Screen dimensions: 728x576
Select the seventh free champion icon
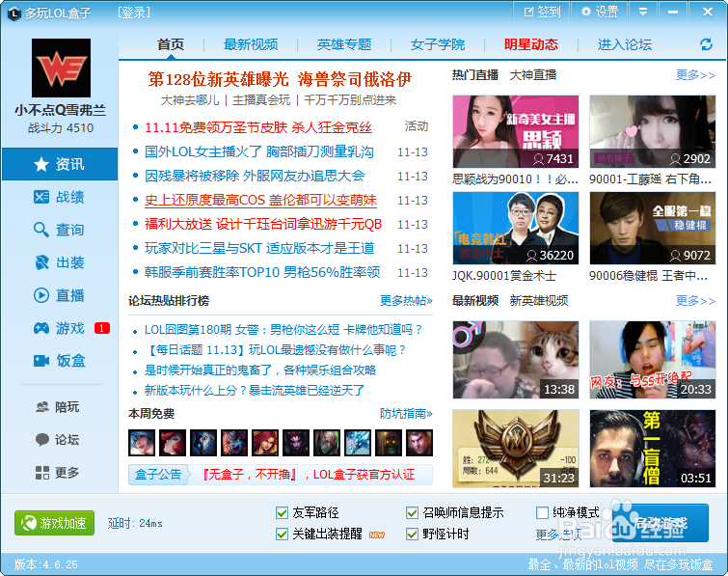point(327,443)
